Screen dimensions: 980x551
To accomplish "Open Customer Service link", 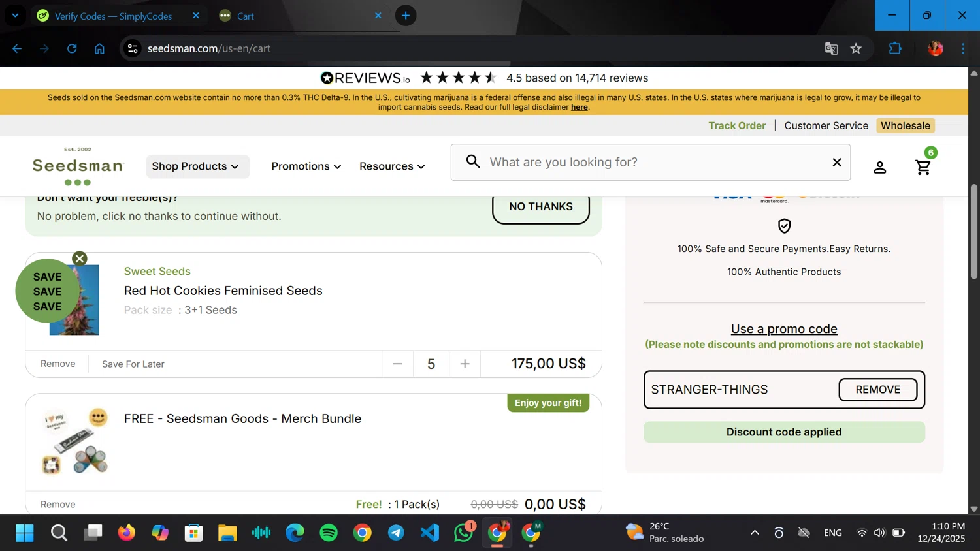I will coord(826,125).
